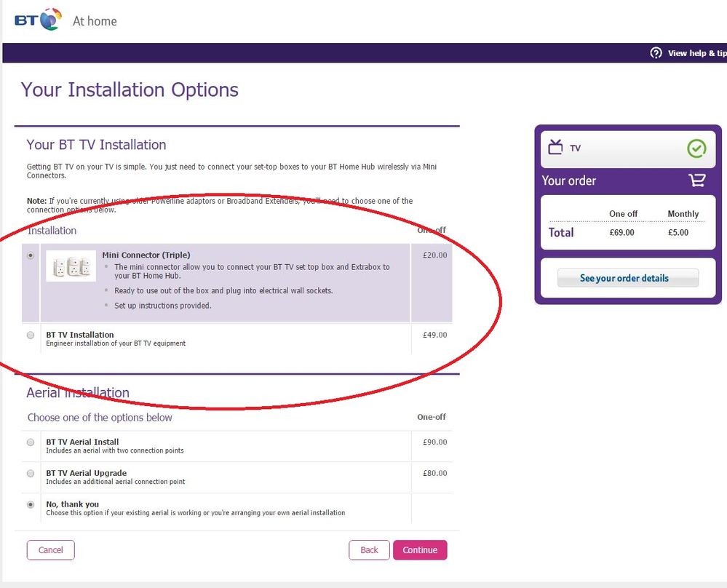Click Engineer installation of your BT TV equipment text

pos(116,343)
